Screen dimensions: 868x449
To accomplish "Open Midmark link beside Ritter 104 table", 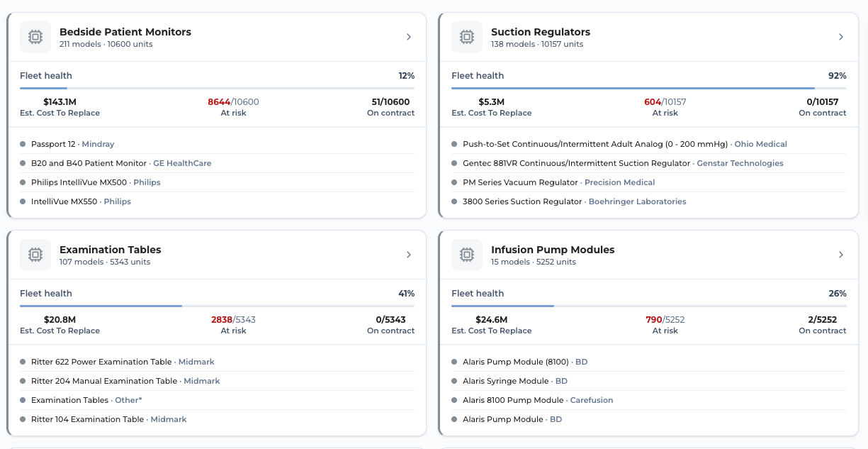I will tap(169, 419).
